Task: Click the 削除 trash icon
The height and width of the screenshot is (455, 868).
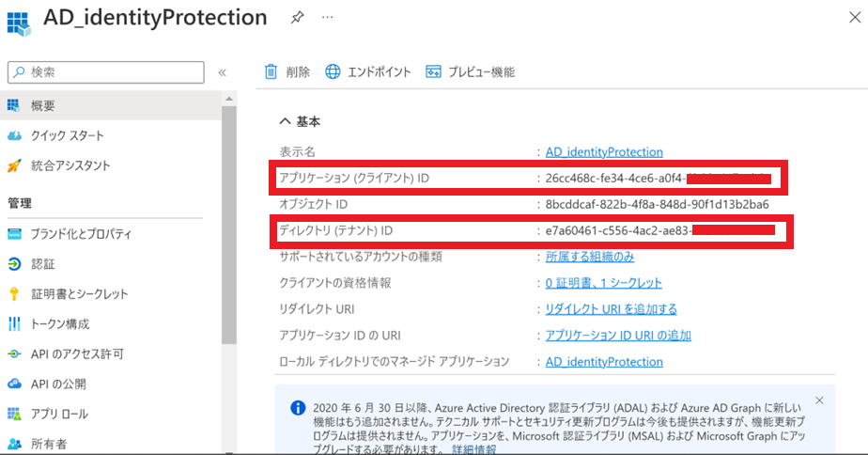Action: pos(271,71)
